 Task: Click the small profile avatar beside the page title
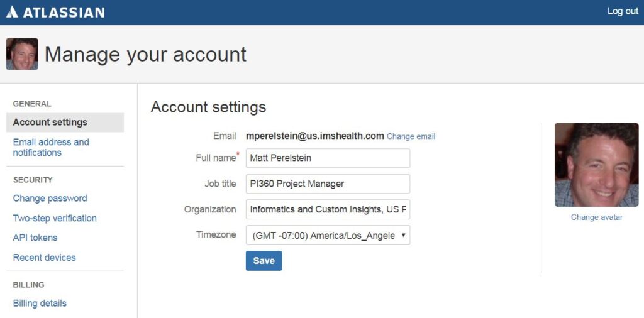(22, 54)
